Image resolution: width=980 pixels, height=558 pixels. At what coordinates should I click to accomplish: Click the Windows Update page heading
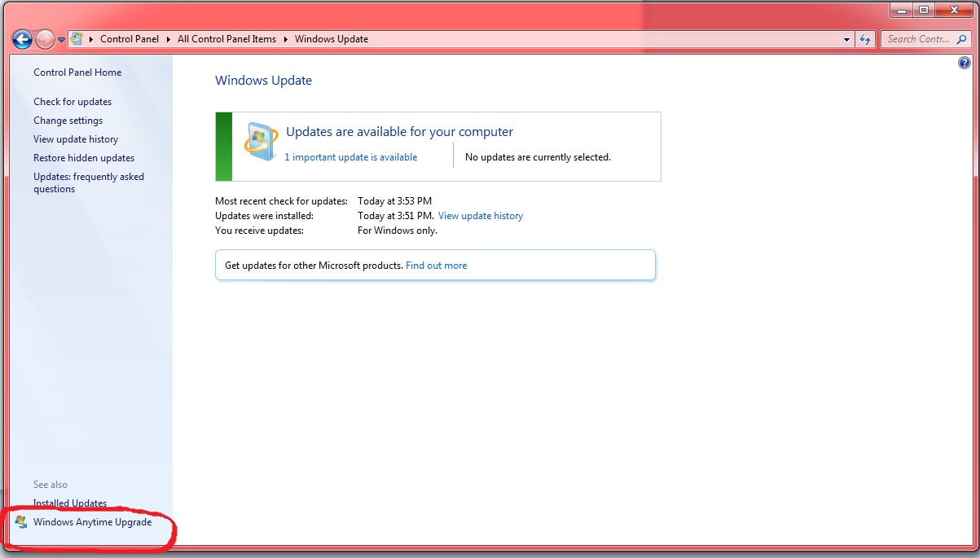click(x=264, y=81)
